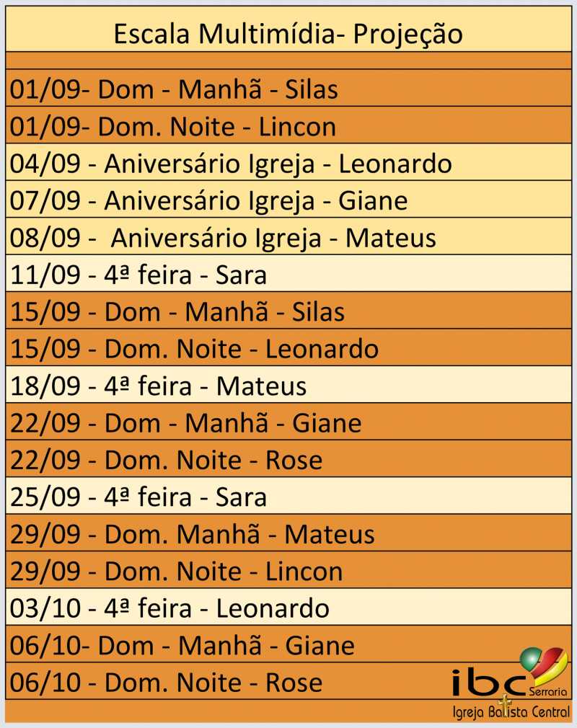Click the 07/09 Aniversário Igreja Giane row
The width and height of the screenshot is (577, 728).
point(288,199)
